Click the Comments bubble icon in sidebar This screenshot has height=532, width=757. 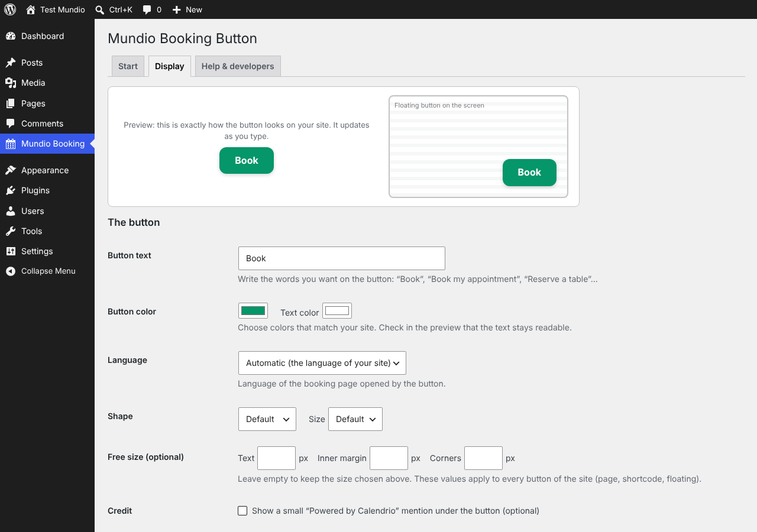click(x=11, y=124)
